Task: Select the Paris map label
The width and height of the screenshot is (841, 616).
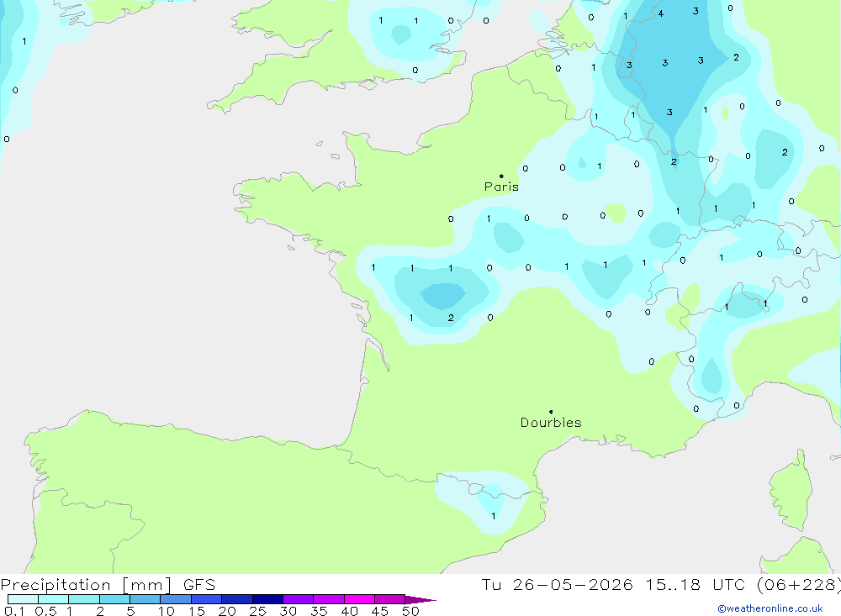Action: click(x=501, y=187)
